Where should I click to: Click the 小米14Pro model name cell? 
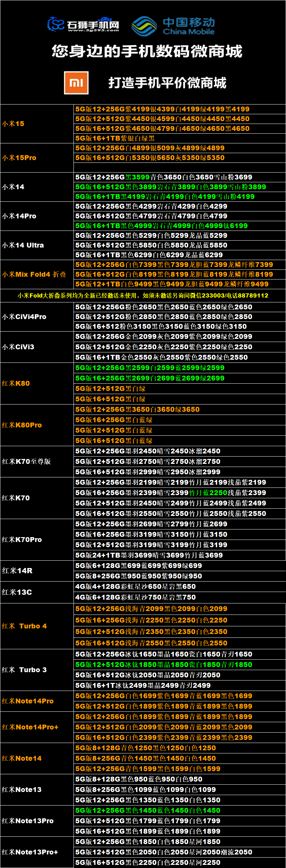point(37,216)
